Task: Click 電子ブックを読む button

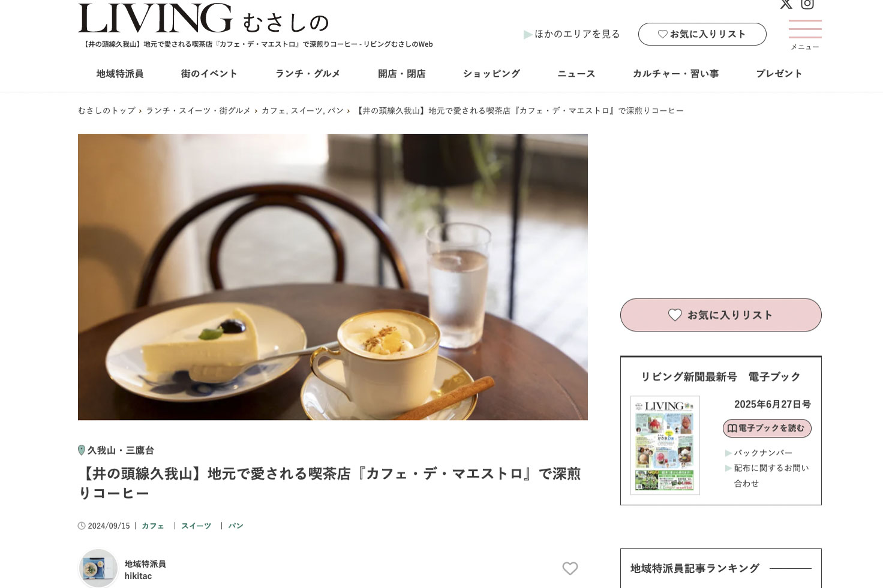Action: click(767, 428)
